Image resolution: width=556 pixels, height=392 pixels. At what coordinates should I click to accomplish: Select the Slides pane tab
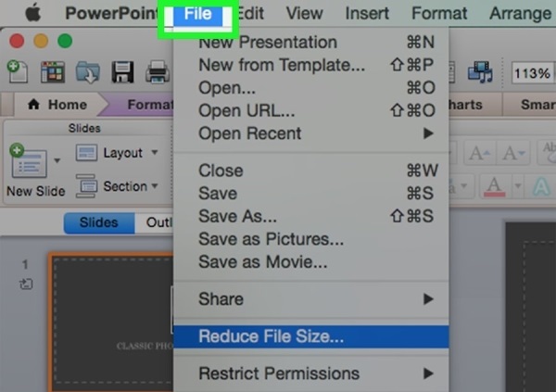[98, 222]
